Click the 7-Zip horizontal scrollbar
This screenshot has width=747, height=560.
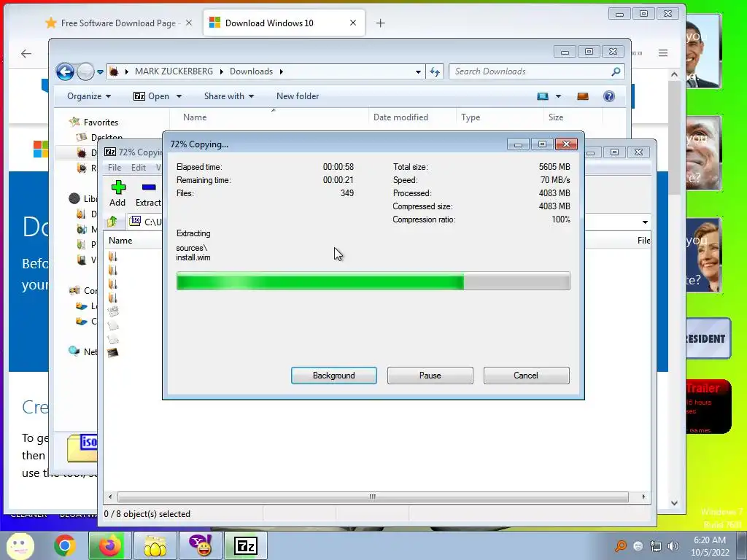coord(373,497)
